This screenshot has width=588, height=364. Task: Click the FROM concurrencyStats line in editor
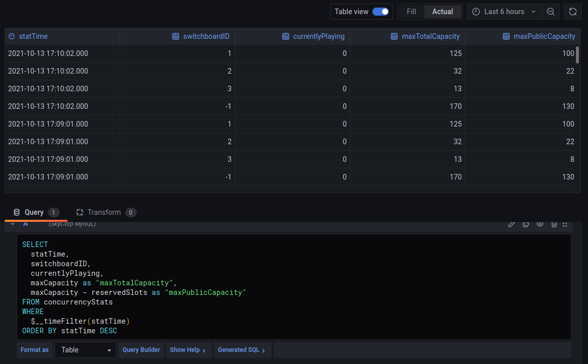tap(67, 302)
